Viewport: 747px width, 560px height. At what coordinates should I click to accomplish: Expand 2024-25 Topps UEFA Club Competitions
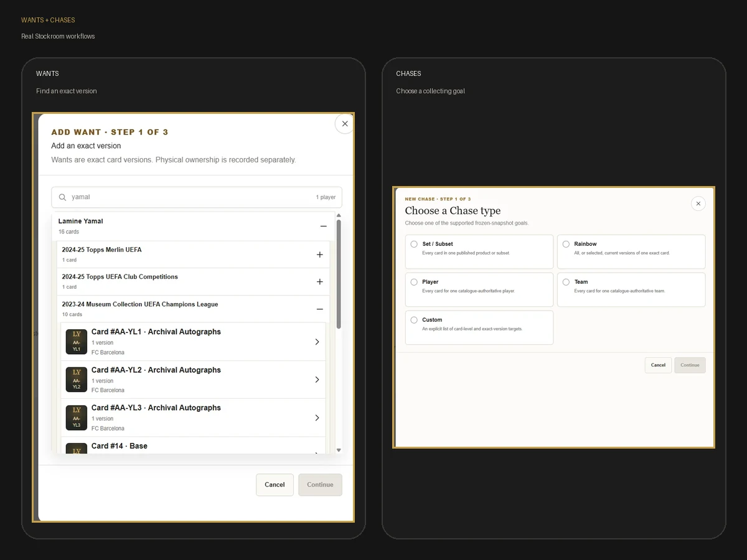click(x=319, y=282)
